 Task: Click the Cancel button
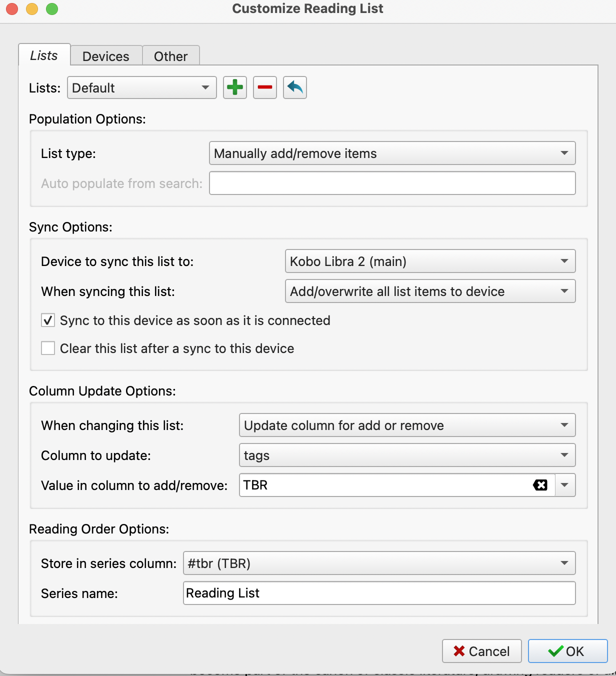coord(481,651)
